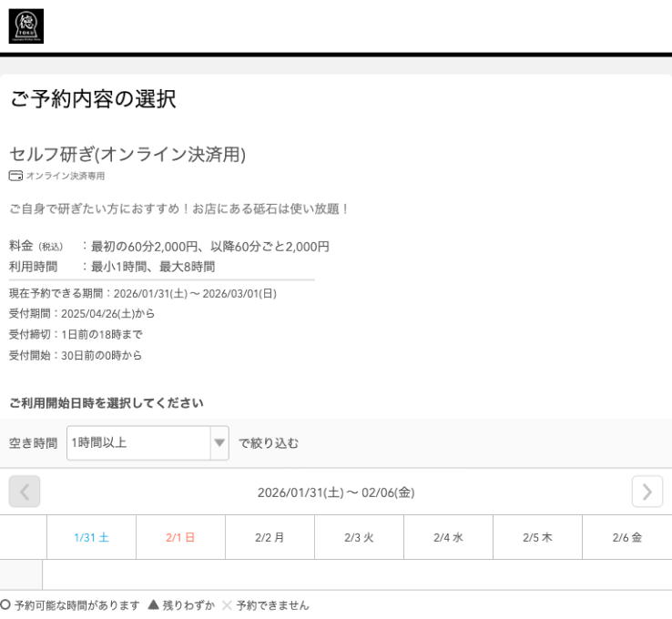Click the circle 予約可能な時間があります legend icon
This screenshot has width=672, height=619.
pyautogui.click(x=5, y=604)
